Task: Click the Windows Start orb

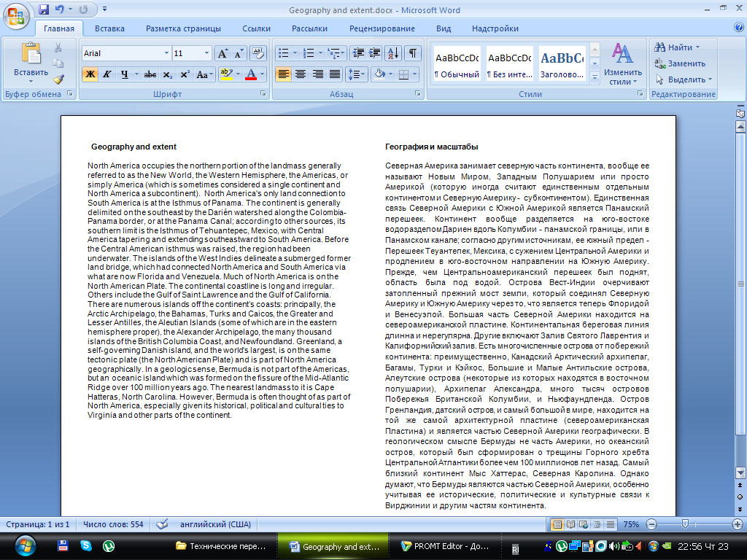Action: [x=25, y=545]
